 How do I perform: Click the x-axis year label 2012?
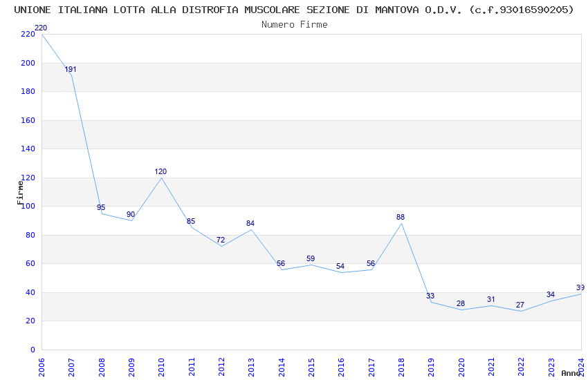pyautogui.click(x=221, y=367)
